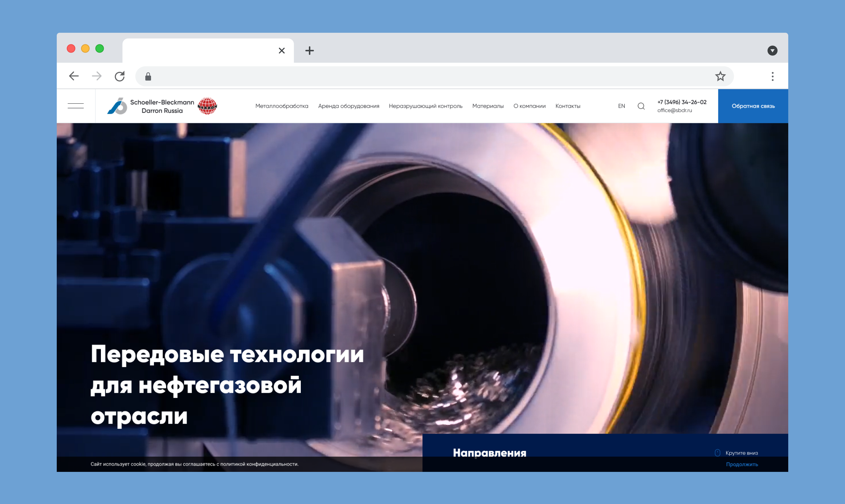Click the Обратная связь button

click(753, 106)
